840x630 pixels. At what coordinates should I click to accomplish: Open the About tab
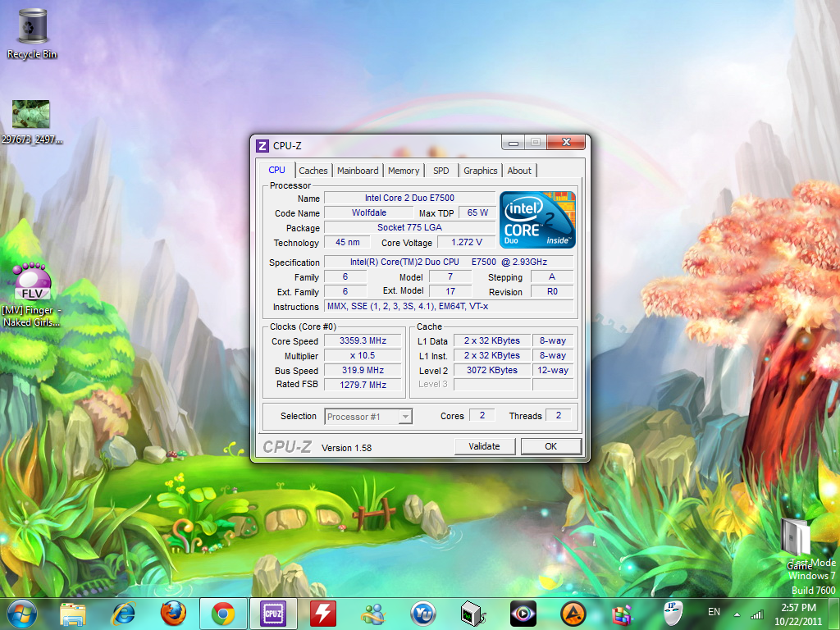(519, 171)
